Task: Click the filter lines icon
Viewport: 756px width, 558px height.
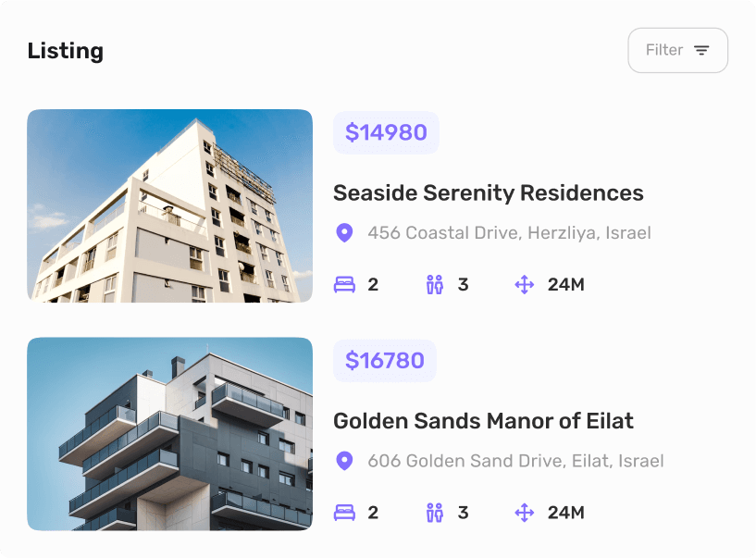Action: [702, 51]
